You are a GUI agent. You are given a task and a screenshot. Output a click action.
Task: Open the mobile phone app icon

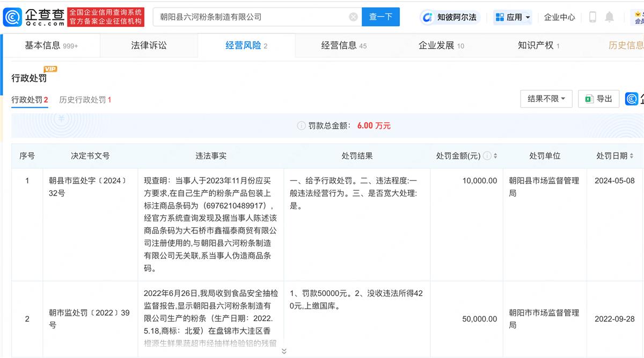(592, 17)
